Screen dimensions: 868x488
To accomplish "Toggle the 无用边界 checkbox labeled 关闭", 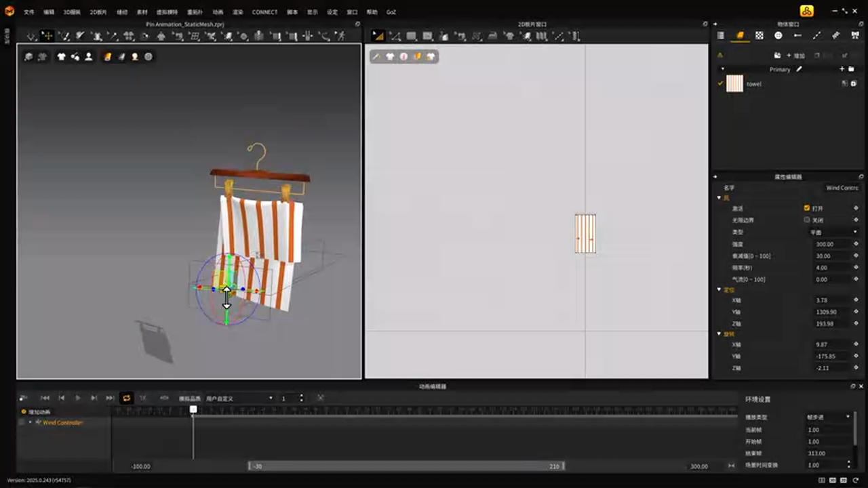I will (x=807, y=220).
